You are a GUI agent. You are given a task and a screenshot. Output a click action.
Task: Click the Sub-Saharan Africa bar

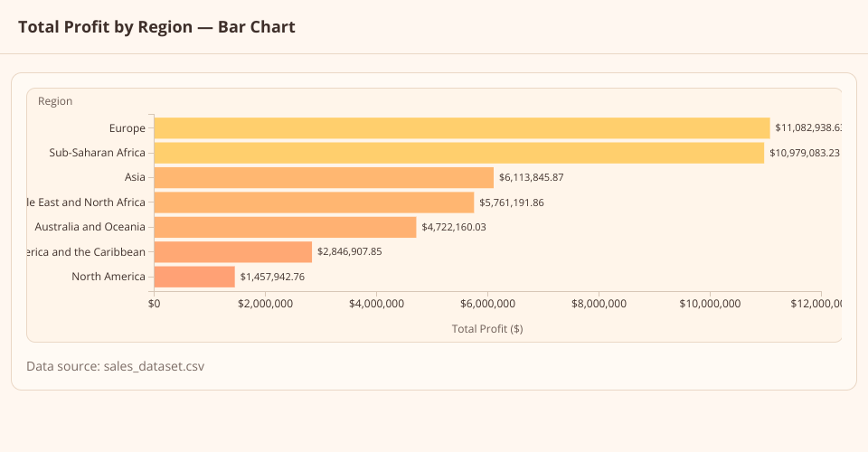(x=459, y=153)
